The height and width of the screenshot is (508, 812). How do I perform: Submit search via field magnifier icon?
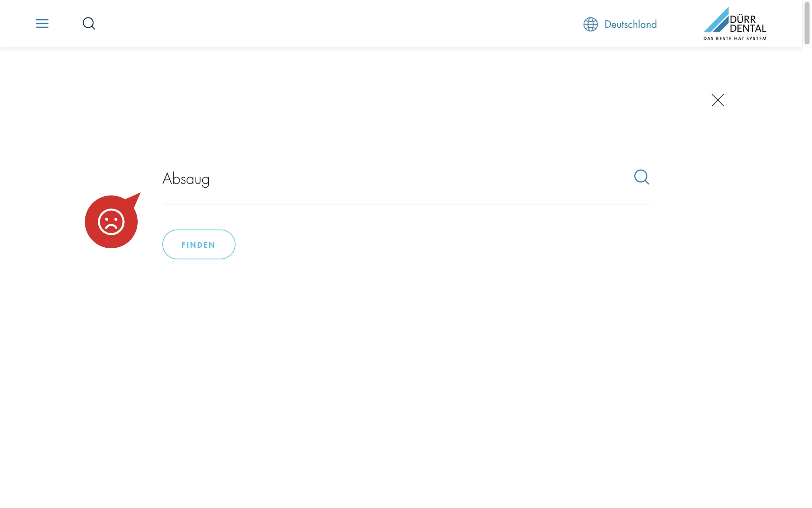pos(642,177)
